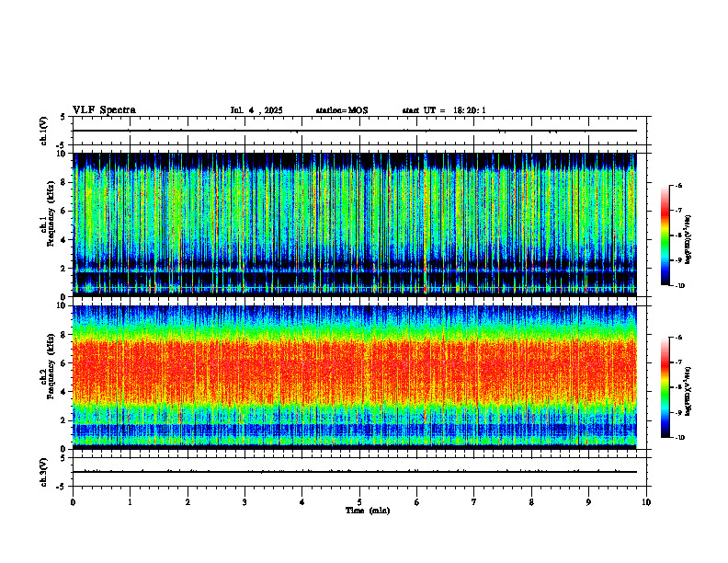Viewport: 728px width, 563px height.
Task: Click the "-6" tick on ch.2 colorbar
Action: point(678,338)
